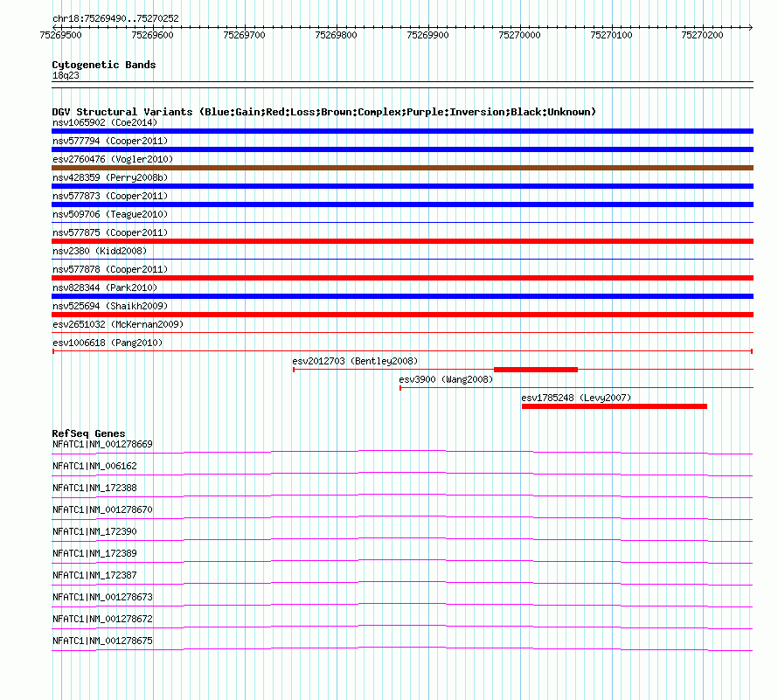Click transcript NFATC1|NM_172387
Image resolution: width=778 pixels, height=700 pixels.
tap(94, 575)
